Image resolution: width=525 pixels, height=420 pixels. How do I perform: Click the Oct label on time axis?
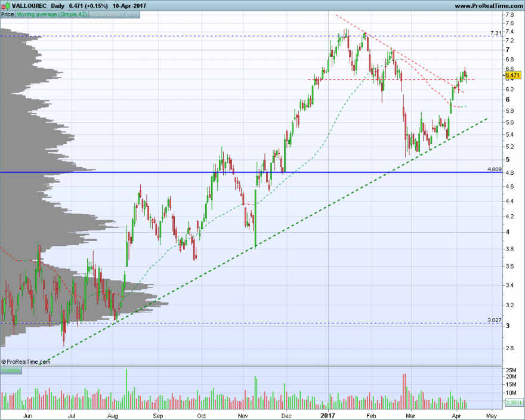point(202,416)
